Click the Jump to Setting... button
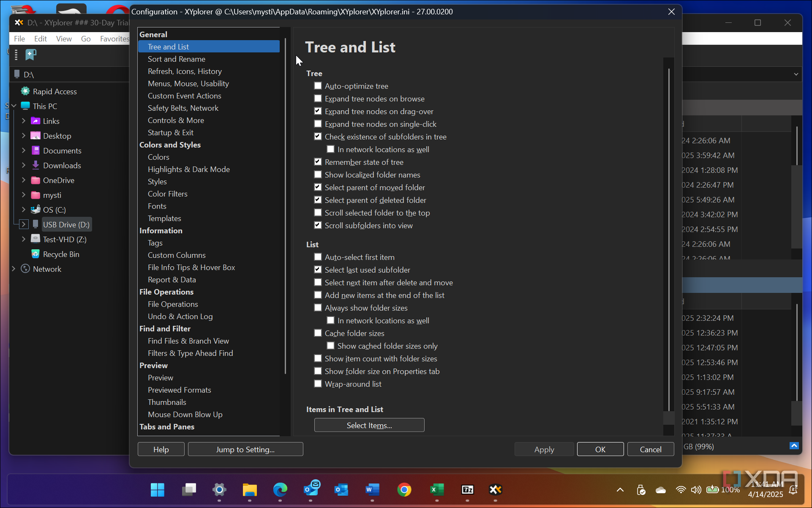This screenshot has width=812, height=508. coord(245,449)
